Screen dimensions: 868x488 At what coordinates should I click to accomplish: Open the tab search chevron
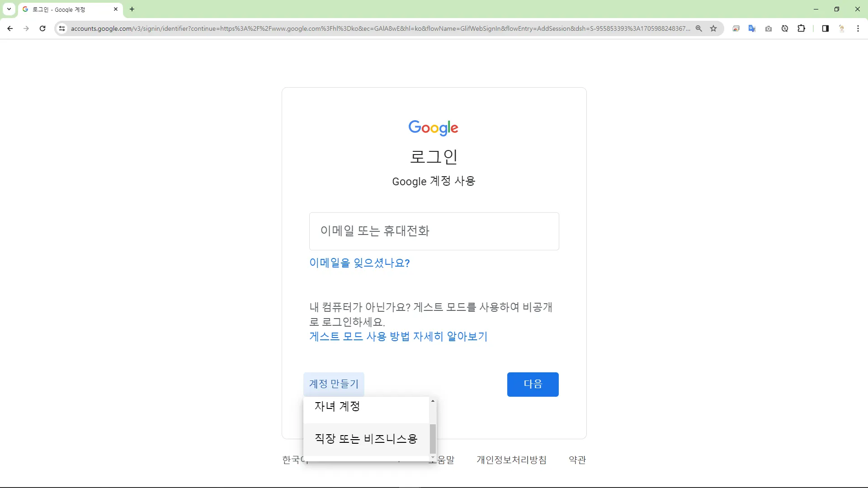click(9, 9)
